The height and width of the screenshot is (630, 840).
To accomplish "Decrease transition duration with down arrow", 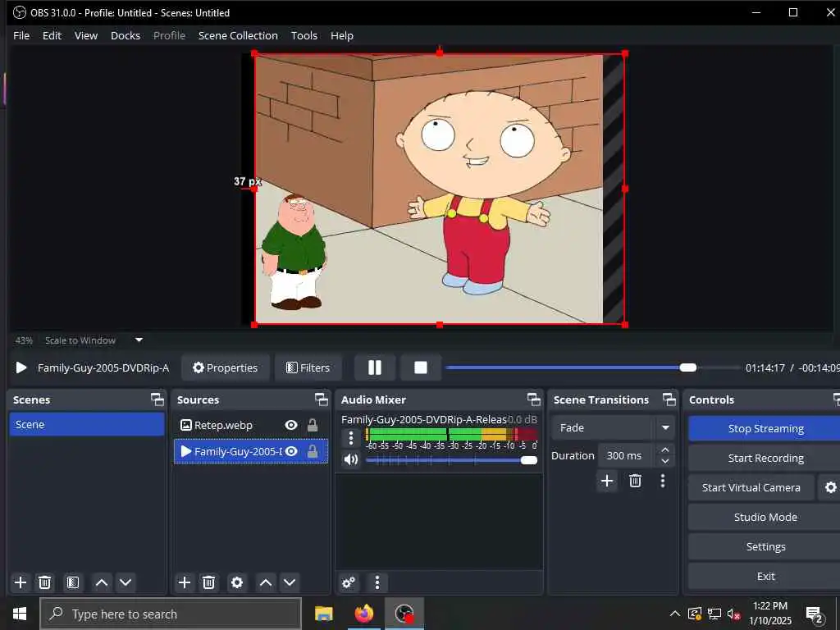I will tap(664, 461).
